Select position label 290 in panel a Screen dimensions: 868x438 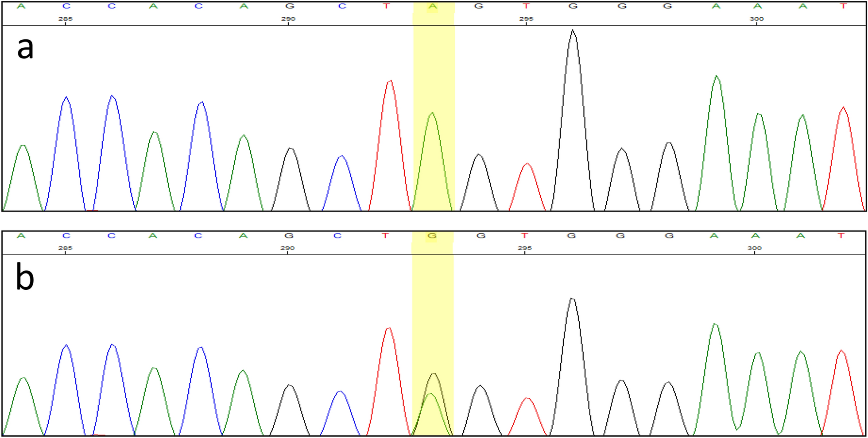288,19
